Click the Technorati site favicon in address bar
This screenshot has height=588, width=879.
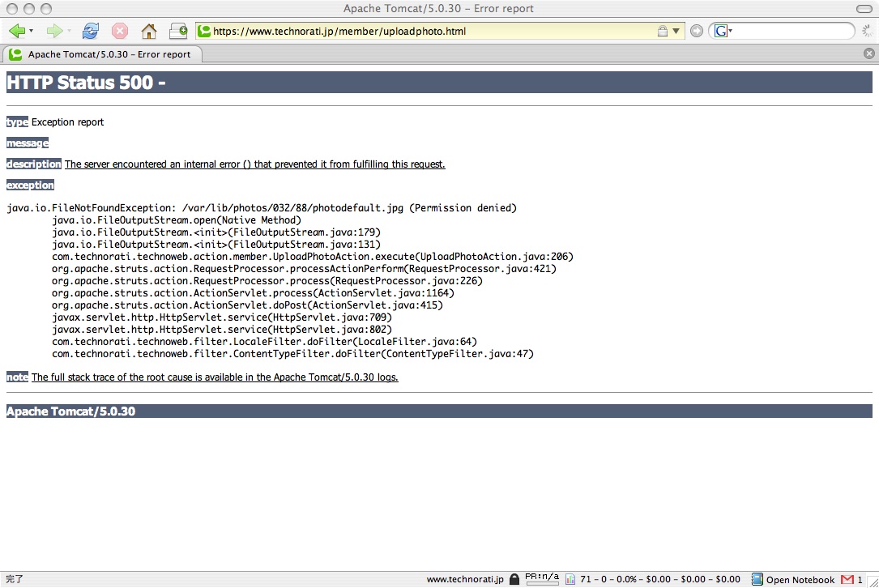205,32
